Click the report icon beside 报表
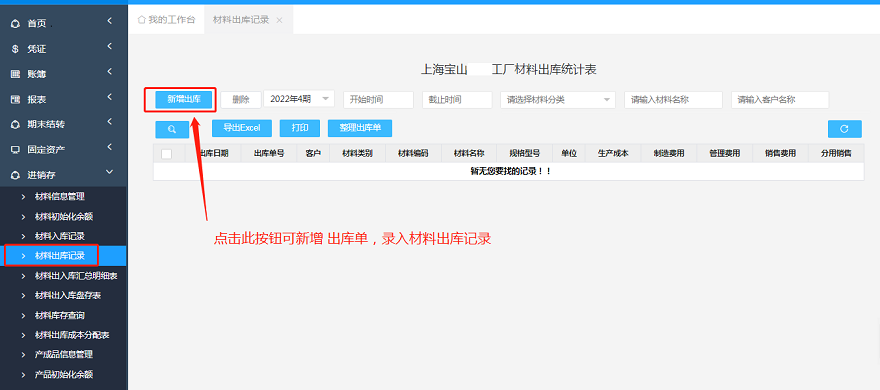The width and height of the screenshot is (880, 390). (16, 99)
